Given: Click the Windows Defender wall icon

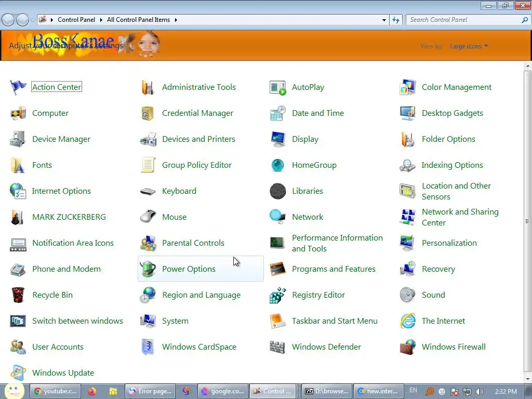Looking at the screenshot, I should pos(277,347).
